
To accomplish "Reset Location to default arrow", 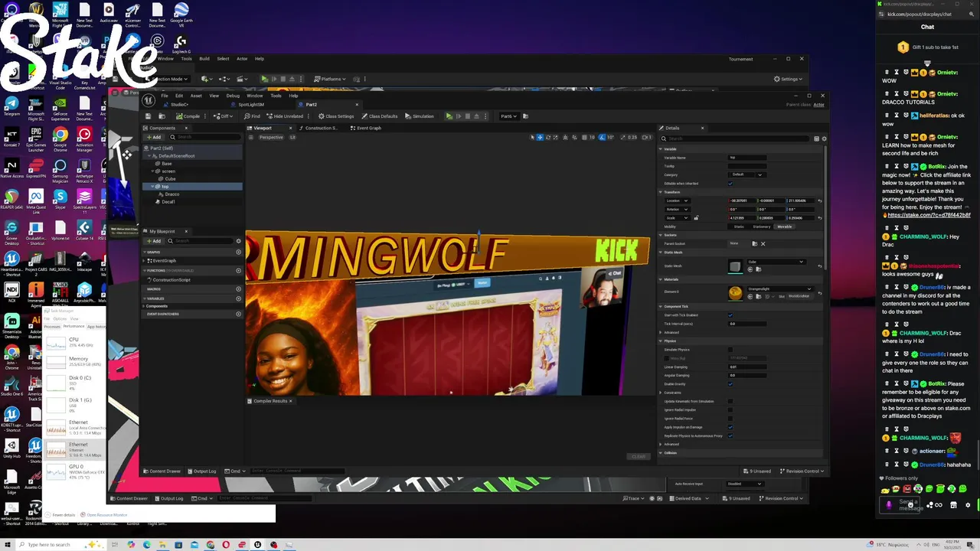I will 820,201.
